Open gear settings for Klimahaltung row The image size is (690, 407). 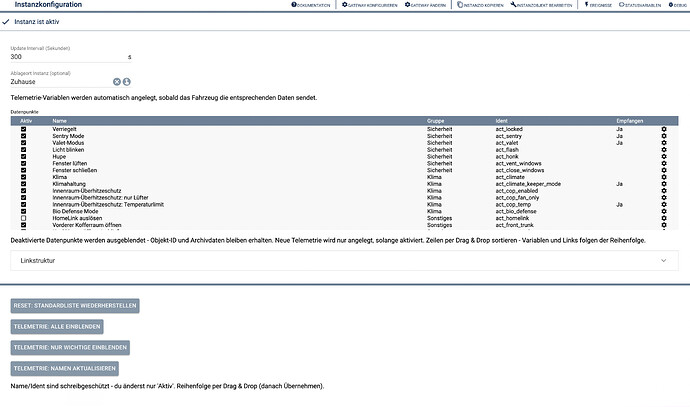point(664,184)
